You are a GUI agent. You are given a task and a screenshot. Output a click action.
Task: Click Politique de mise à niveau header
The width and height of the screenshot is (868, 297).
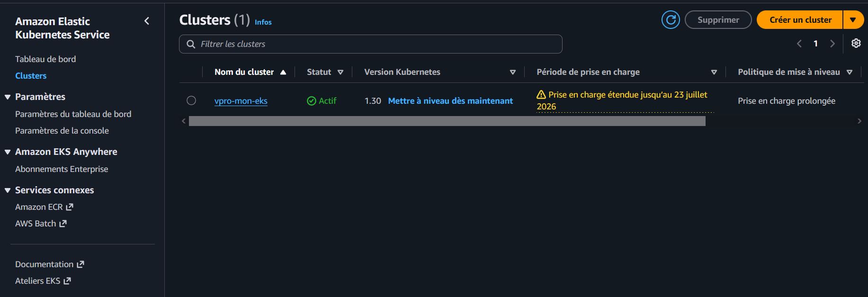click(x=788, y=72)
